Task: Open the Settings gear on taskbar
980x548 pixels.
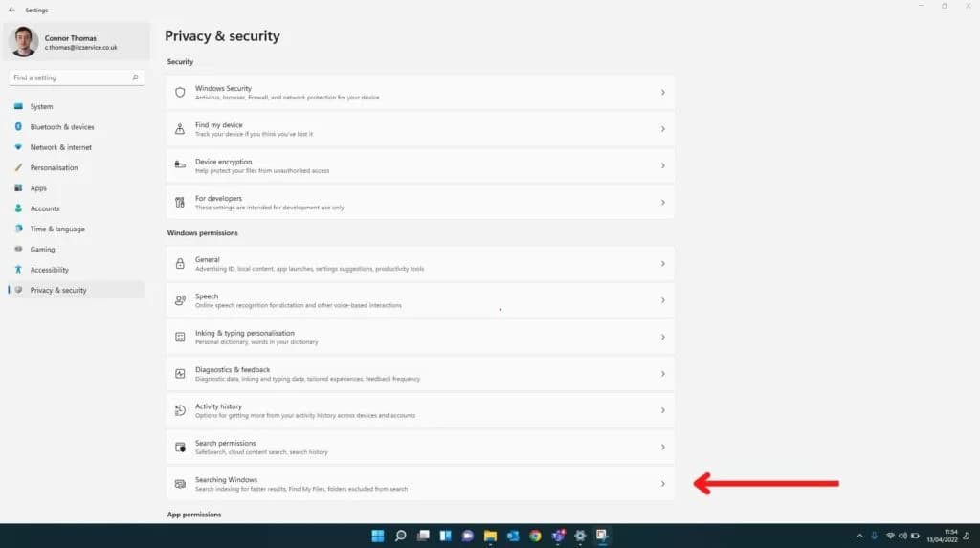Action: tap(580, 536)
